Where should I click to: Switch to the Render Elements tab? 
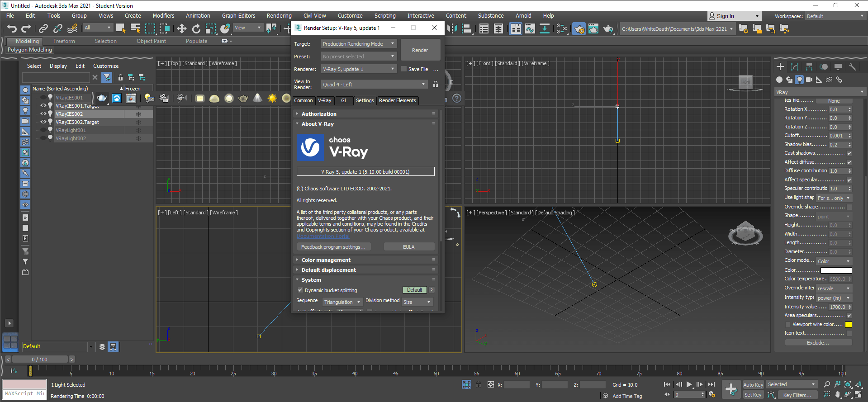tap(397, 101)
